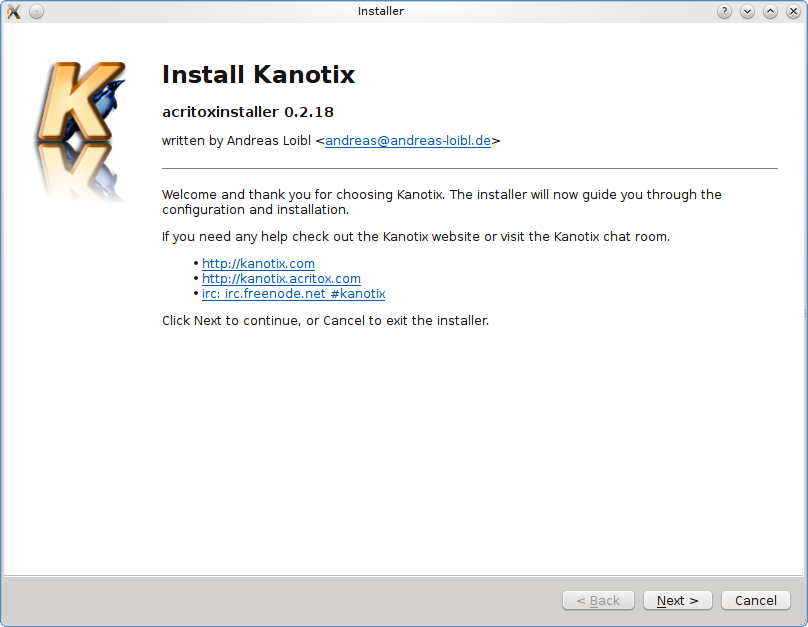Click the 'If you need any help' sentence
This screenshot has height=627, width=808.
click(416, 236)
